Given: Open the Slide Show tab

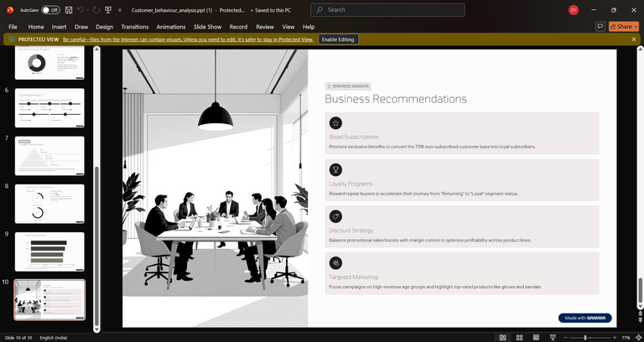Looking at the screenshot, I should [207, 27].
